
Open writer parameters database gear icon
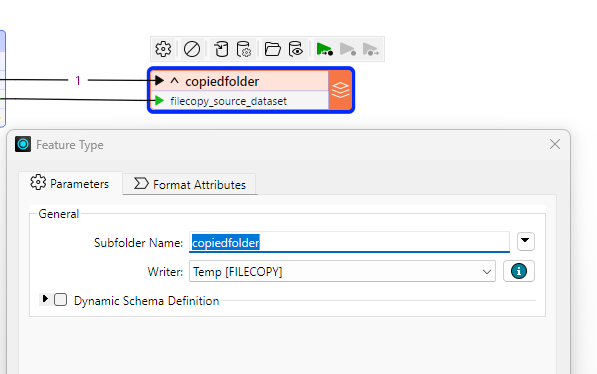[244, 49]
